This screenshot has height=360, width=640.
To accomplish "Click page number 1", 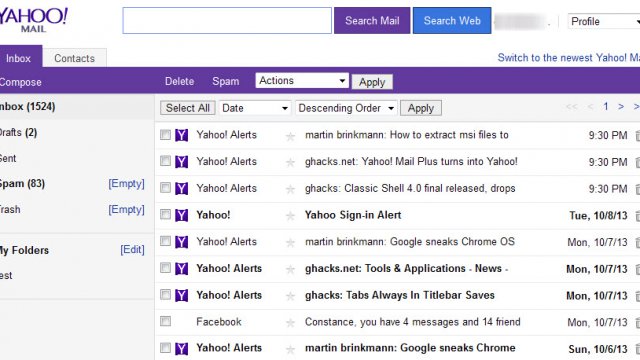I will pos(606,107).
